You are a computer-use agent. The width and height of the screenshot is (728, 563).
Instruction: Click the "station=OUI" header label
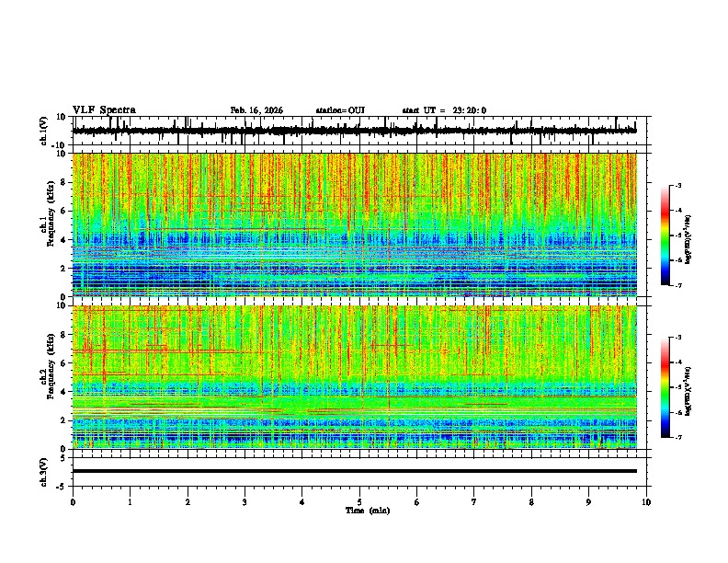pos(340,110)
